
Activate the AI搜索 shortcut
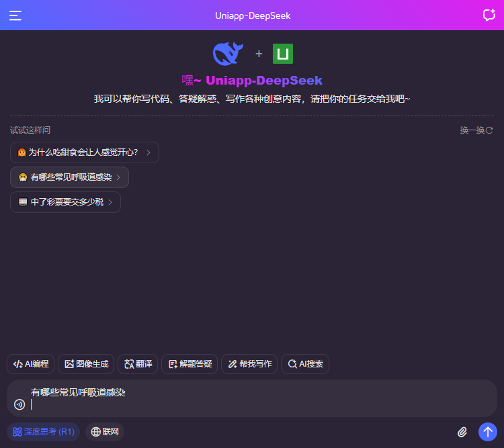pyautogui.click(x=305, y=364)
